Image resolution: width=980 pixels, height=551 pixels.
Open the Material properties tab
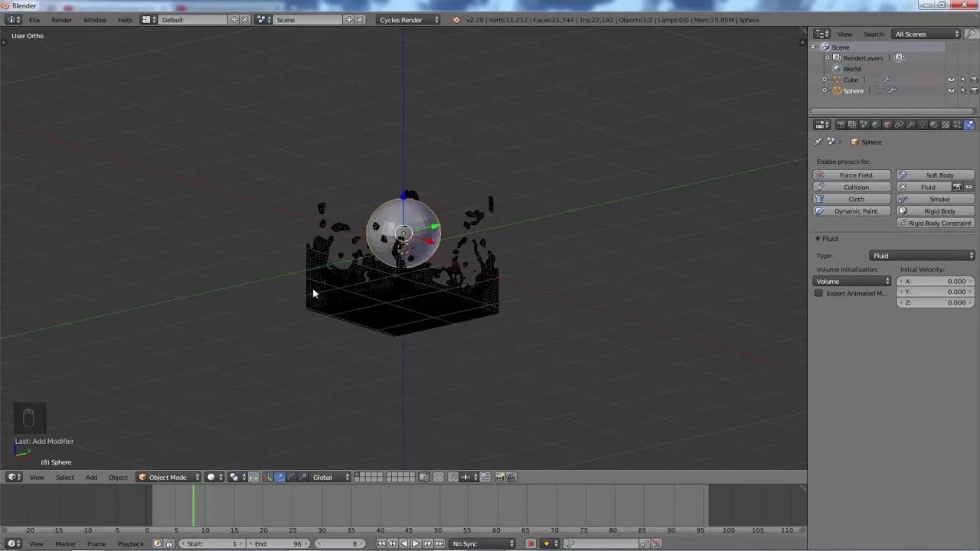click(934, 125)
